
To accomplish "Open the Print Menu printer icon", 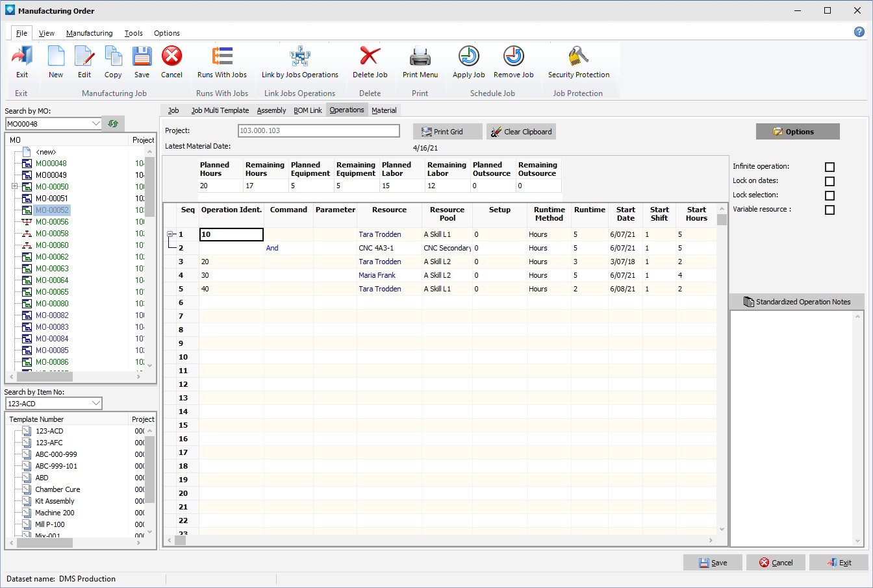I will click(x=420, y=57).
